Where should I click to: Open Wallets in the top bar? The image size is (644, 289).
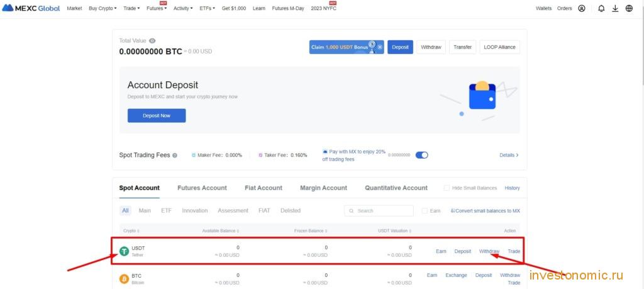(544, 8)
